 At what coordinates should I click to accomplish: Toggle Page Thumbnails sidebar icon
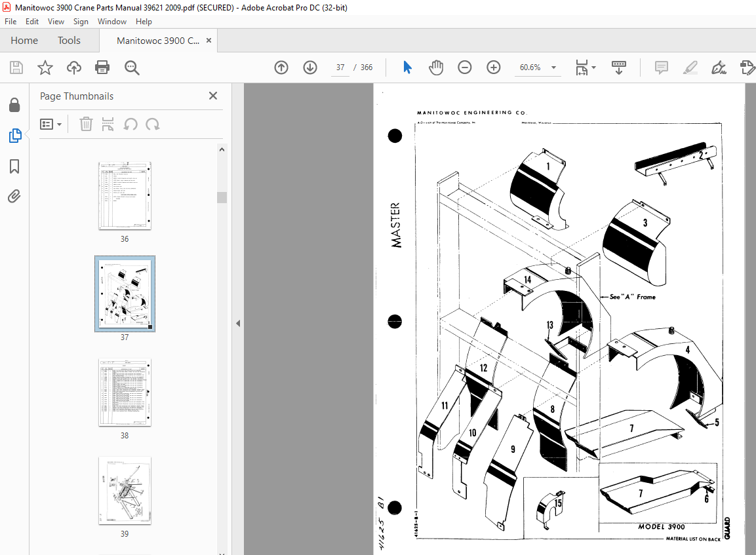click(x=15, y=136)
